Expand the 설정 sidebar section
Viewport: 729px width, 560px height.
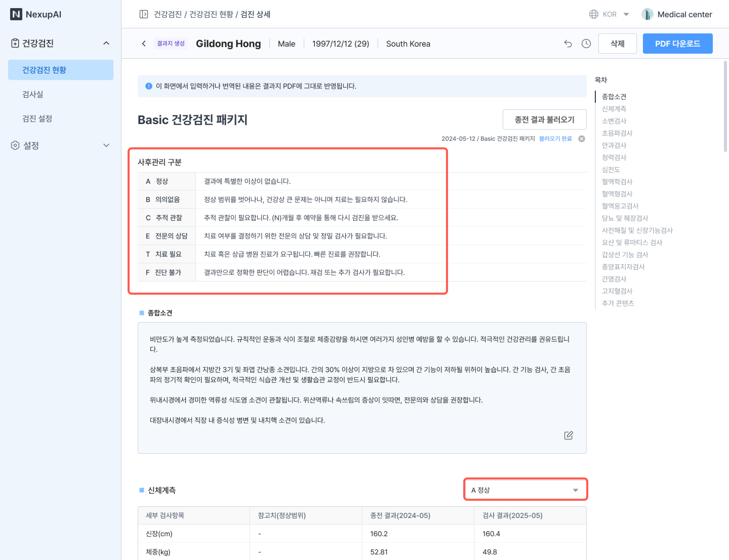pos(106,145)
